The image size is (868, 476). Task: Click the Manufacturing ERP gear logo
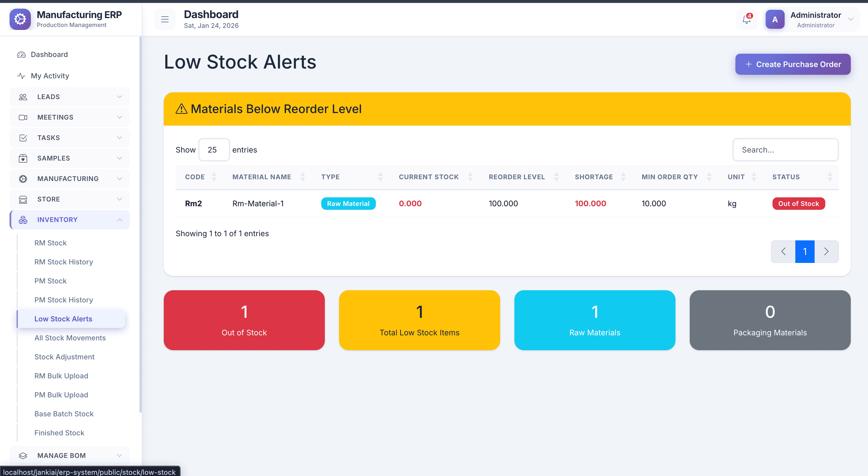(20, 19)
